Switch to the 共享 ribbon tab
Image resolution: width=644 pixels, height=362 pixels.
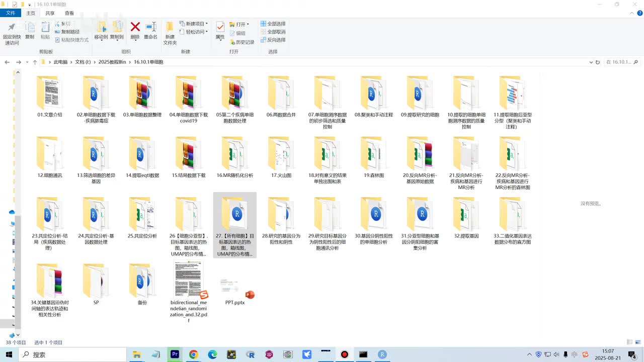tap(50, 13)
